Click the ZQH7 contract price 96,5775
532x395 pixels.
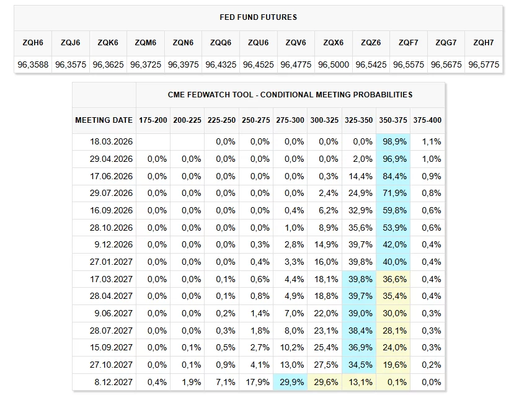484,64
